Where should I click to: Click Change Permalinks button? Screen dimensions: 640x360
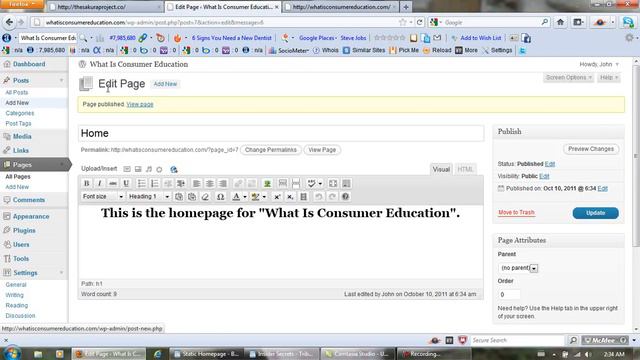(x=271, y=150)
